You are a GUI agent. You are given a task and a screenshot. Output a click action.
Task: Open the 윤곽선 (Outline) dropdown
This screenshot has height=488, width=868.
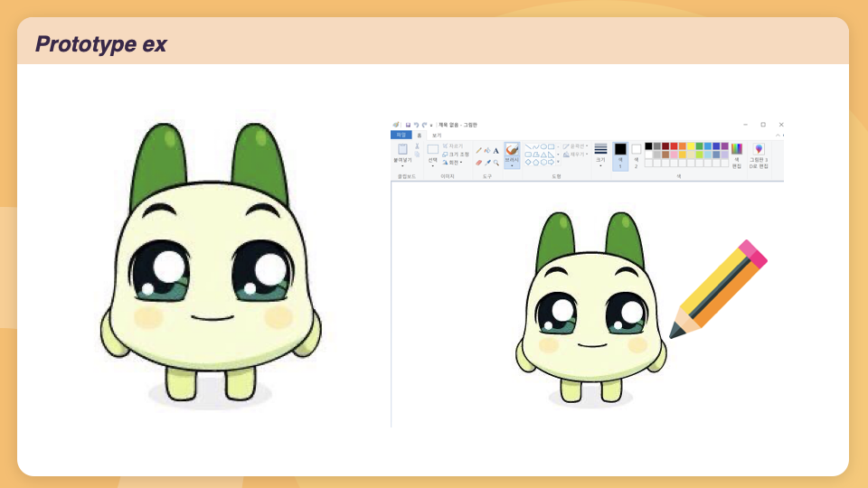point(575,146)
